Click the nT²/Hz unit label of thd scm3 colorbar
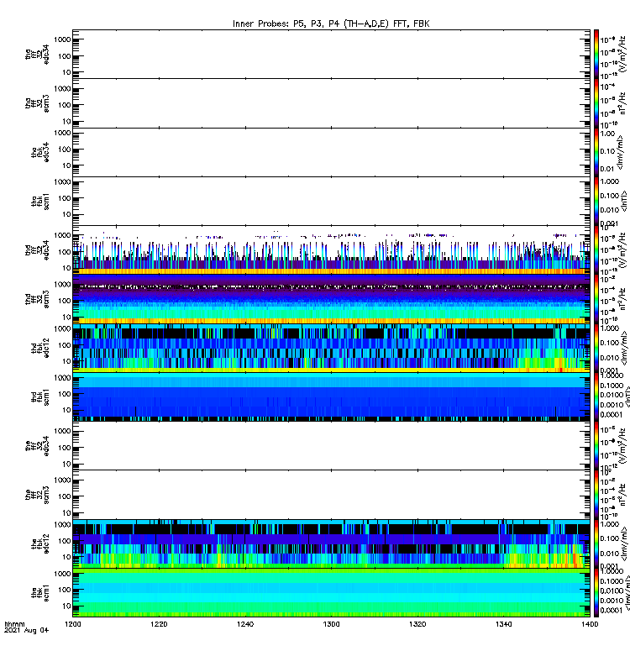 623,299
